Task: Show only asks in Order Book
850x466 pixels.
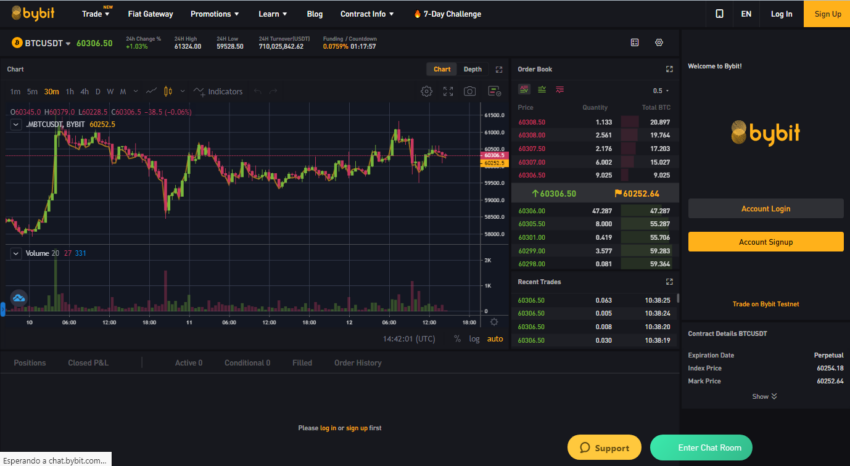Action: click(x=559, y=89)
